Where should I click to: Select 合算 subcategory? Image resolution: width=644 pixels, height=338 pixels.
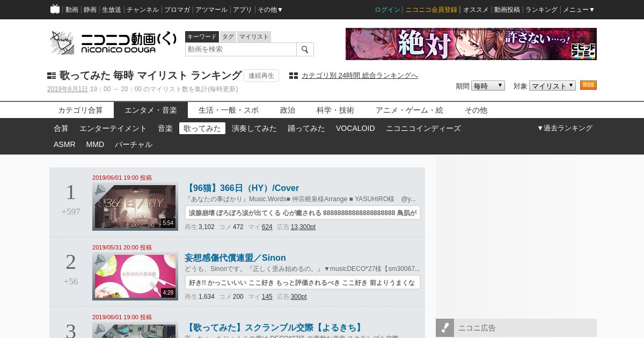click(61, 128)
